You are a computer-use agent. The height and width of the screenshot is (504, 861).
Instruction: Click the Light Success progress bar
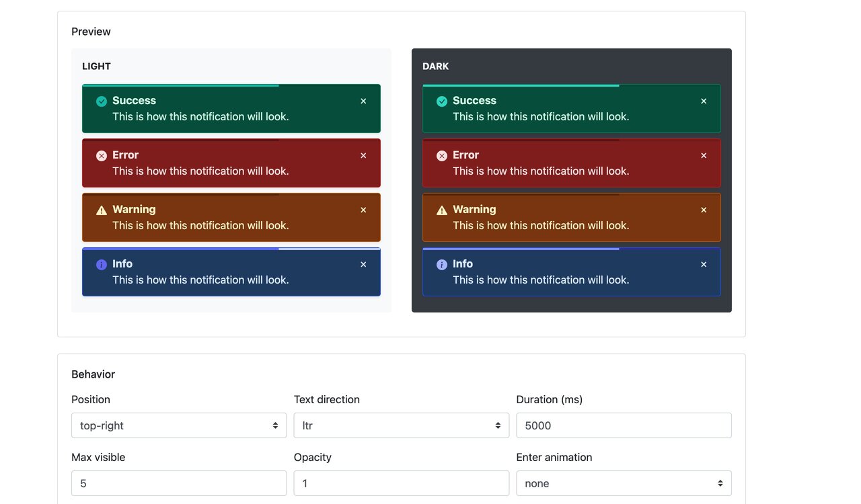[x=180, y=85]
